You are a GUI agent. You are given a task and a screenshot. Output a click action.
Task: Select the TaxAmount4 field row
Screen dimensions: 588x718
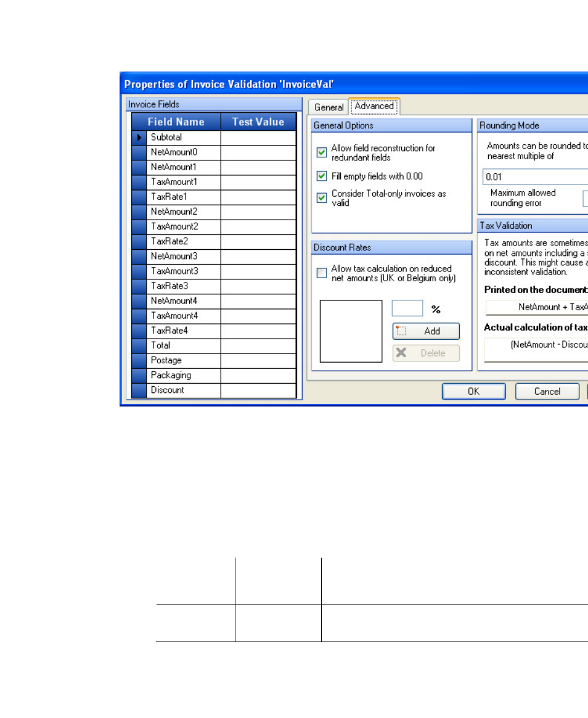(184, 316)
